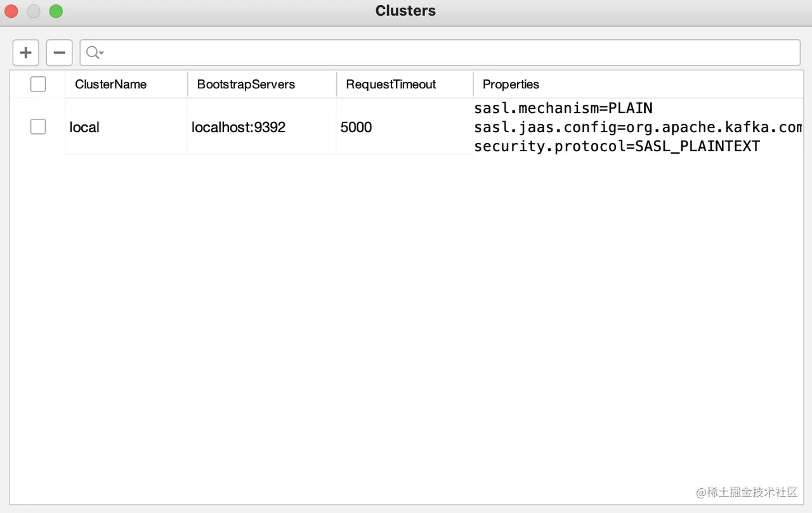
Task: Click the sasl.mechanism=PLAIN property line
Action: coord(563,108)
